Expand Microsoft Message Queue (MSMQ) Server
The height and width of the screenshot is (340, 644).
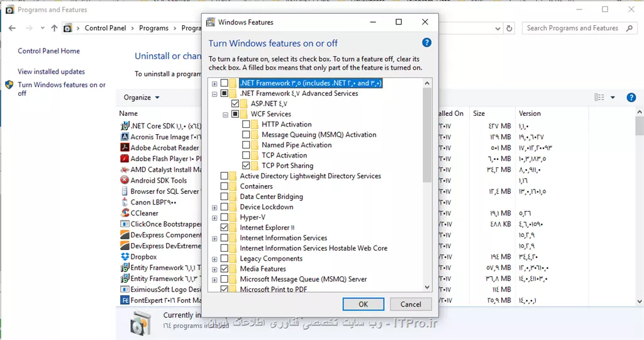point(214,280)
